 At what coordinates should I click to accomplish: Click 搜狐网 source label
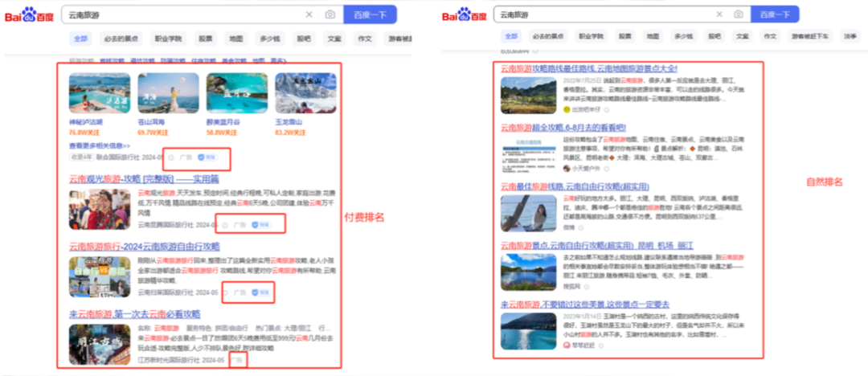(x=571, y=286)
